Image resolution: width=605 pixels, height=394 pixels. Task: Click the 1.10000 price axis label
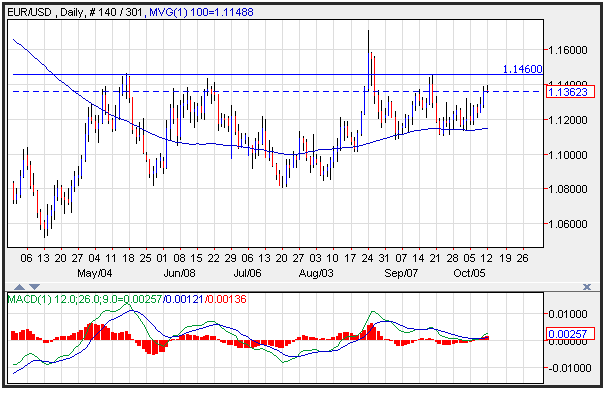(568, 155)
